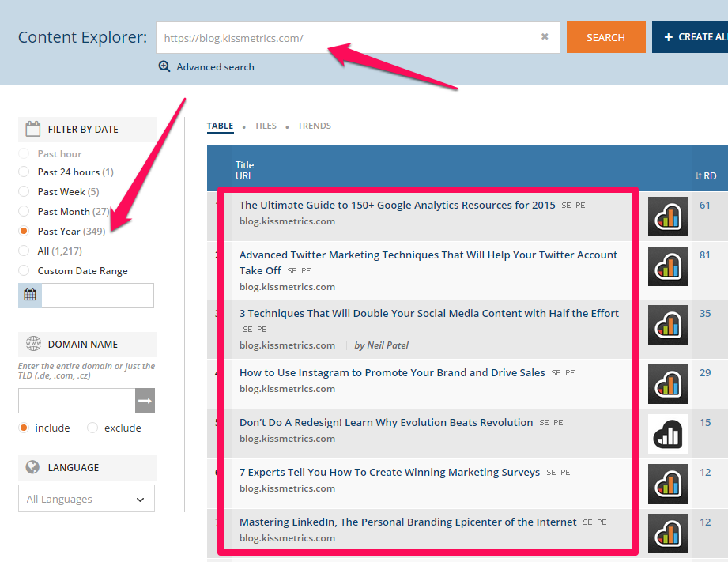Viewport: 728px width, 562px height.
Task: Submit domain filter with the arrow button
Action: (145, 401)
